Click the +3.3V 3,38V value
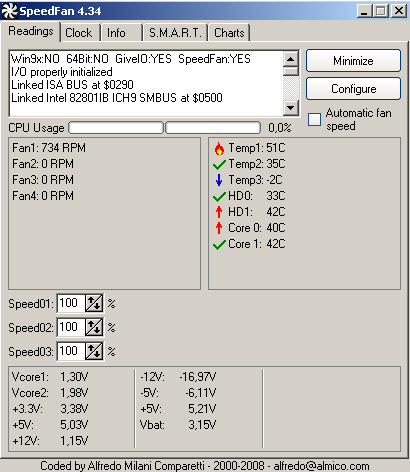Screen dimensions: 410x472 click(74, 409)
